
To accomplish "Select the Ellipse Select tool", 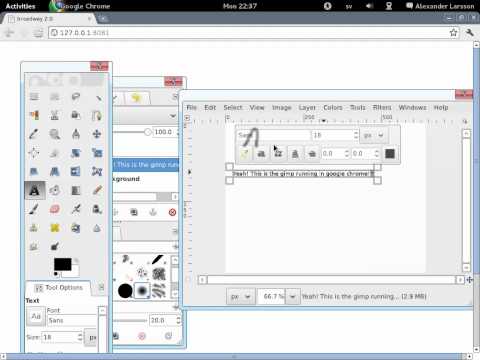I will coord(55,97).
